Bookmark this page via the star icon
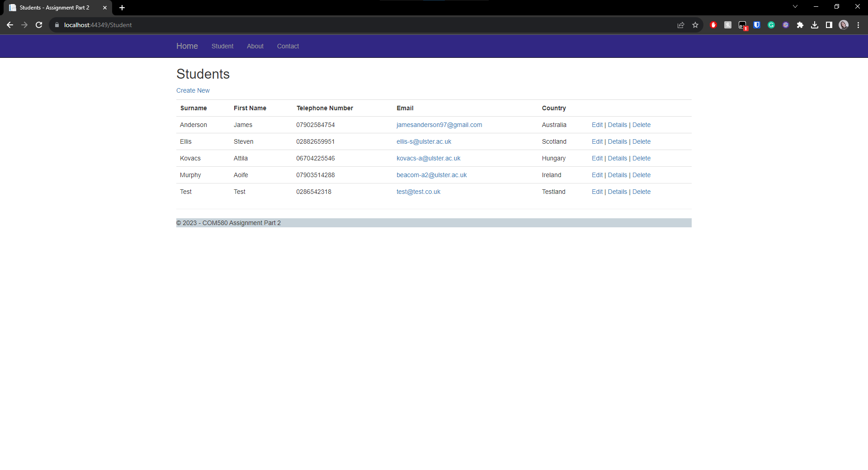868x470 pixels. pyautogui.click(x=695, y=25)
